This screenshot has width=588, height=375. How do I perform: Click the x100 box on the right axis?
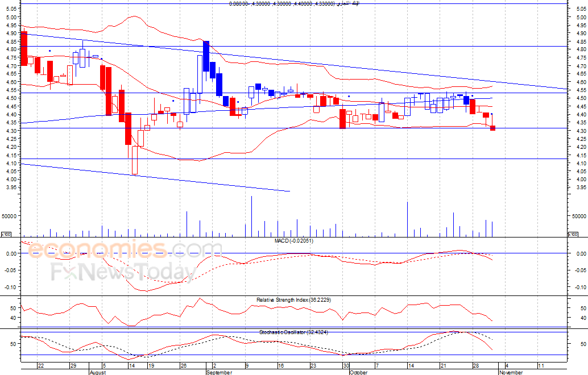point(573,235)
